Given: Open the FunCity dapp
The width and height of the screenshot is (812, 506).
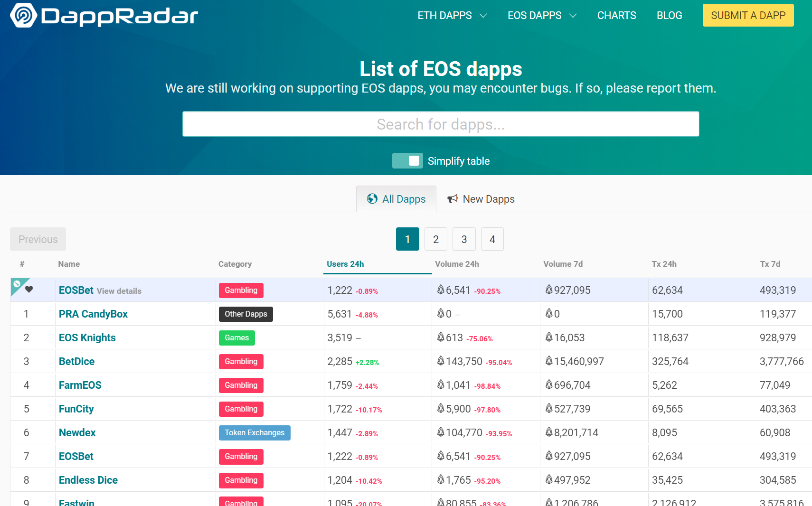Looking at the screenshot, I should [76, 409].
